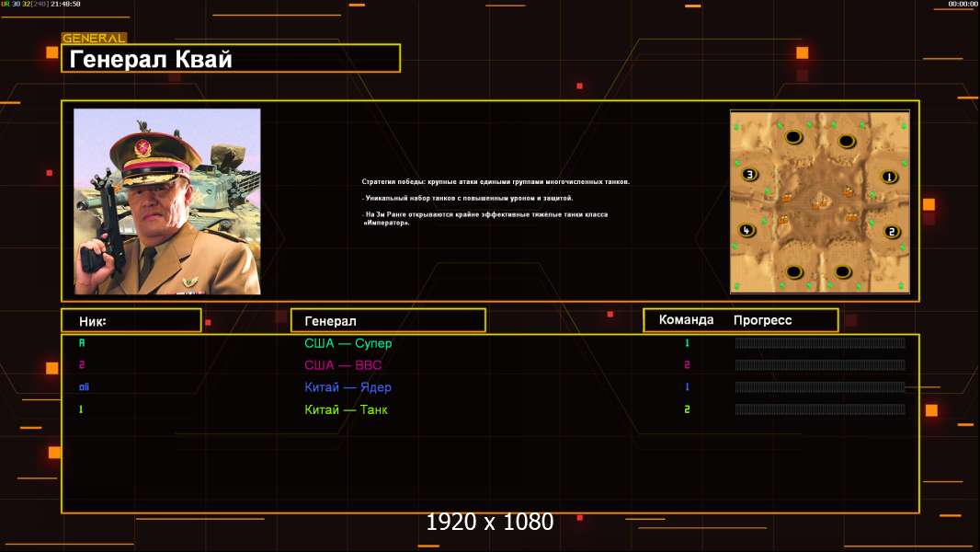
Task: Click the progress bar for США — Супер
Action: coord(820,342)
